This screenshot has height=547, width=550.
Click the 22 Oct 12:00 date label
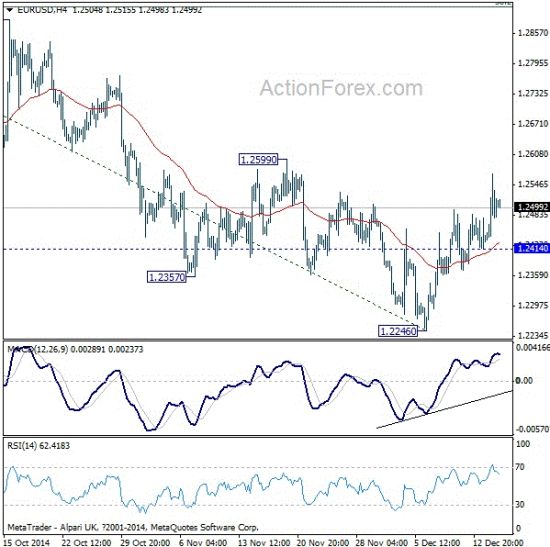tap(86, 542)
